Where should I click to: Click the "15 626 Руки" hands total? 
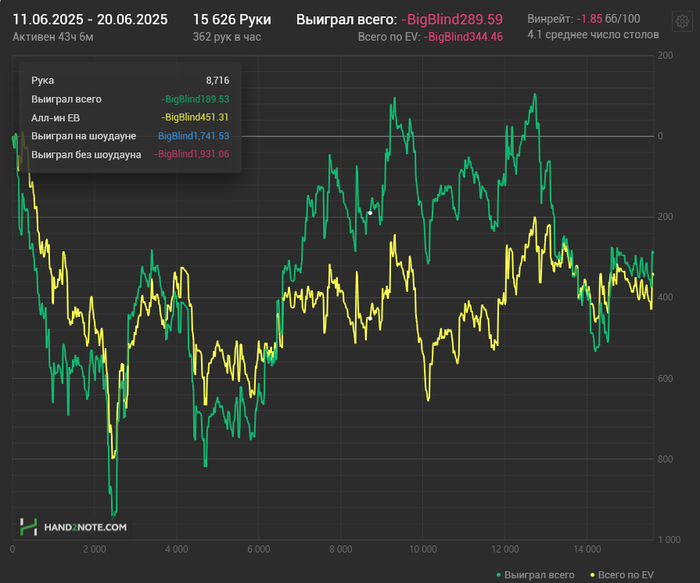232,19
